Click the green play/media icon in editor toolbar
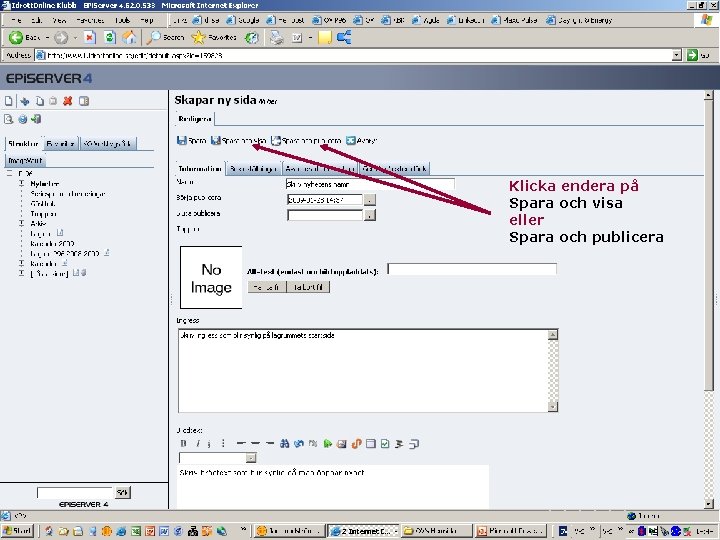 pos(327,444)
